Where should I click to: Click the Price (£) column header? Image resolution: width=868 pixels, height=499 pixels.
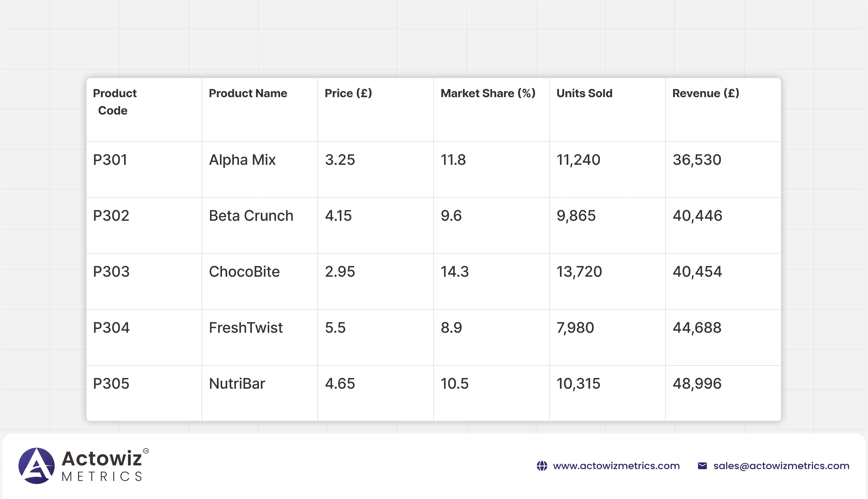coord(348,93)
